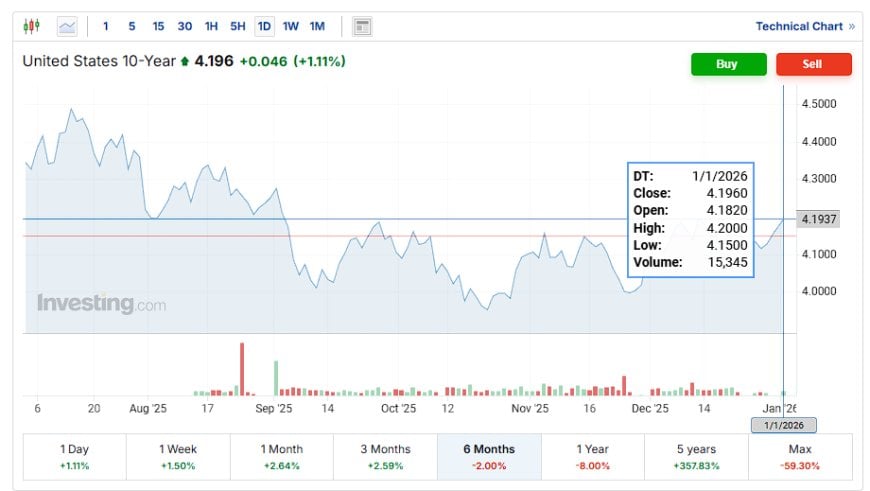Choose the 30 minute interval

[x=185, y=26]
